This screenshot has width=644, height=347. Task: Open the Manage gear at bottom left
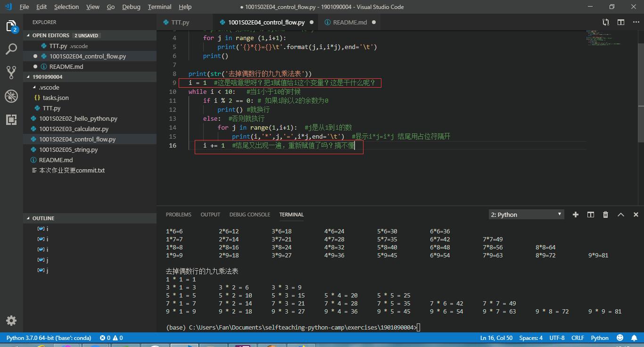pos(11,320)
